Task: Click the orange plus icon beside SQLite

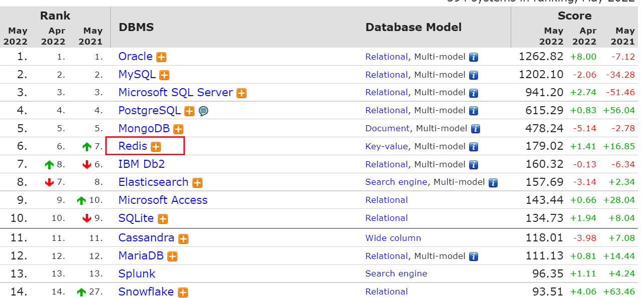Action: tap(163, 219)
